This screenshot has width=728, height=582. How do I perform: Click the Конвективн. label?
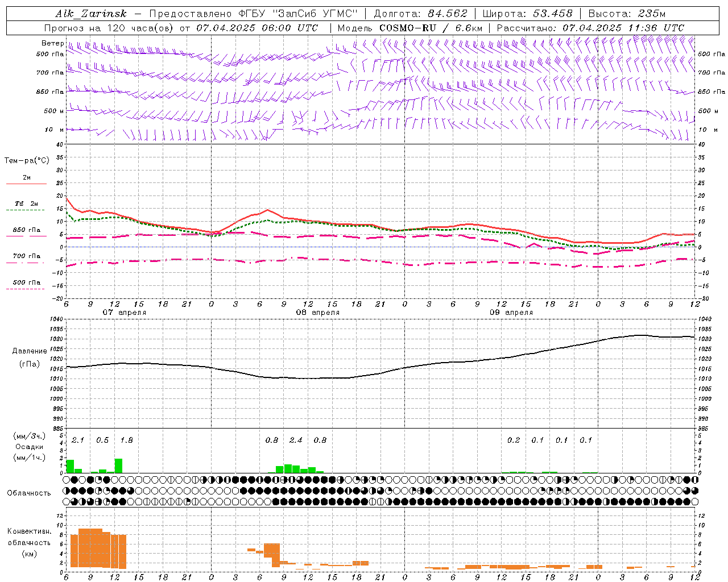pyautogui.click(x=30, y=531)
